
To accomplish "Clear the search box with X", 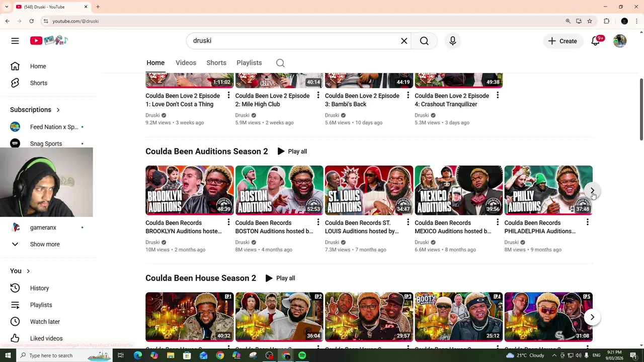I will click(x=404, y=41).
